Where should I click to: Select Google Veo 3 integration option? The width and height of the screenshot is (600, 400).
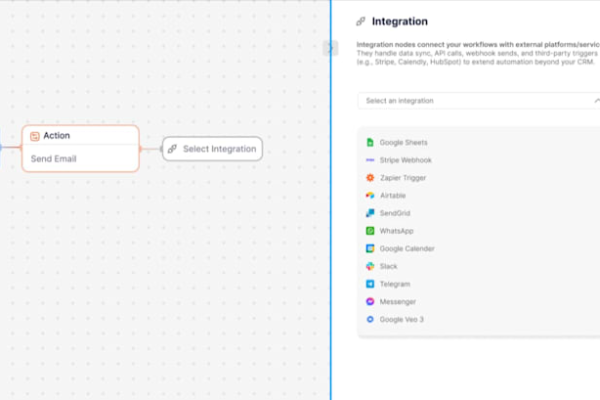click(404, 319)
